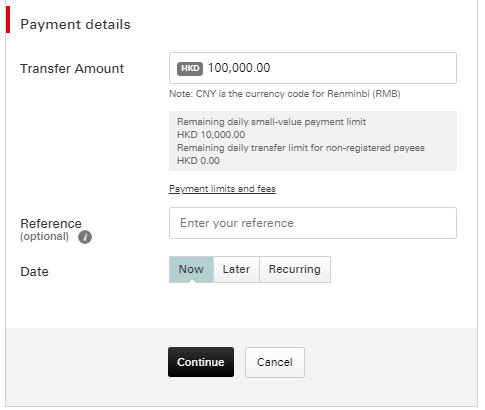Screen dimensions: 485x410
Task: Click the (optional) text under Reference
Action: pyautogui.click(x=44, y=237)
